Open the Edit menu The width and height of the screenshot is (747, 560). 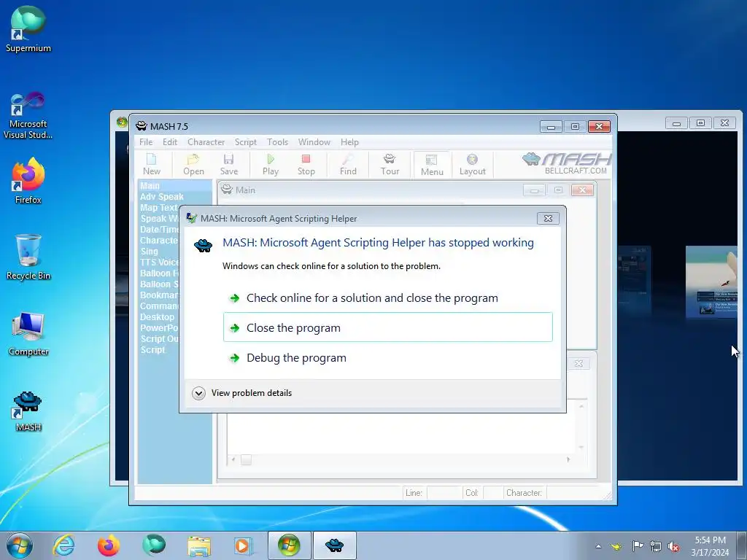tap(169, 142)
